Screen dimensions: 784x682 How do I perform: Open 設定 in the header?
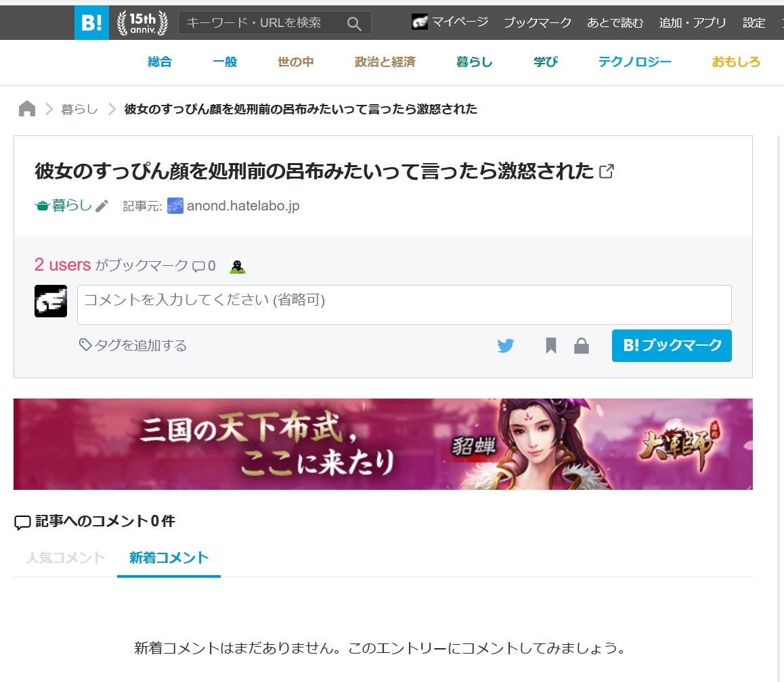pyautogui.click(x=754, y=22)
